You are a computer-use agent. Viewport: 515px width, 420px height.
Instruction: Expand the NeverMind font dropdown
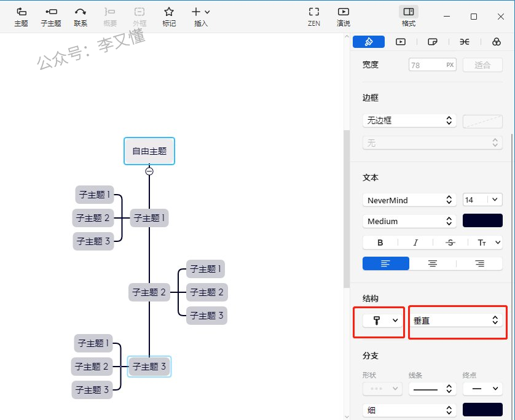pyautogui.click(x=409, y=200)
